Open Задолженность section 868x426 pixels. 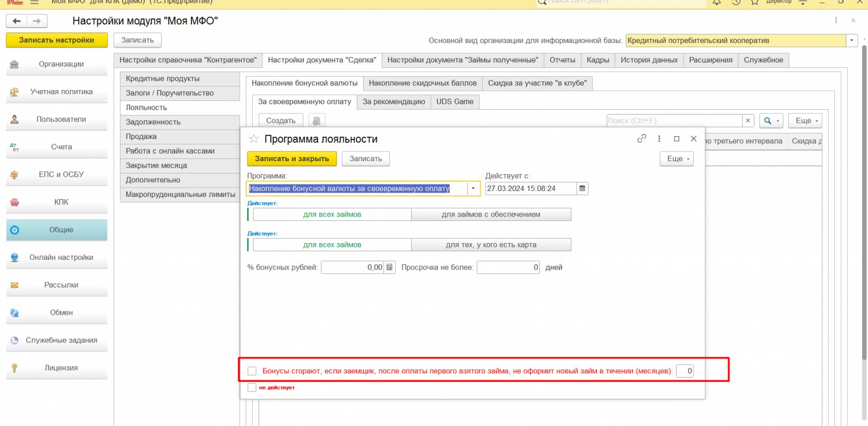coord(180,122)
